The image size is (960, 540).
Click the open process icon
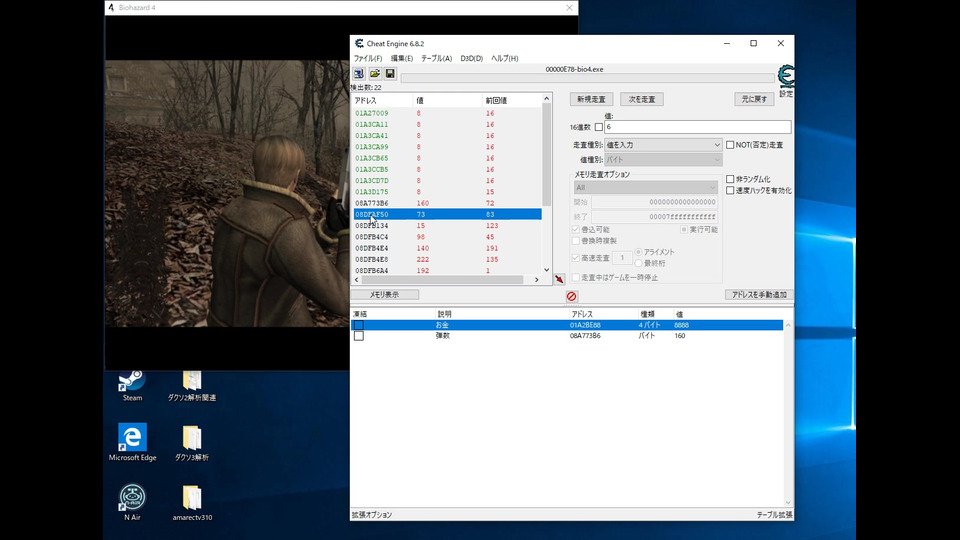[x=358, y=74]
